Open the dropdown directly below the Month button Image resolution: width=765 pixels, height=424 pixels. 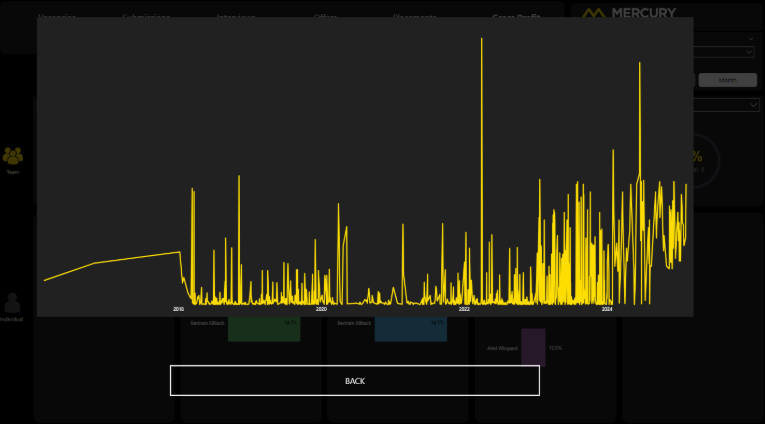click(x=726, y=104)
